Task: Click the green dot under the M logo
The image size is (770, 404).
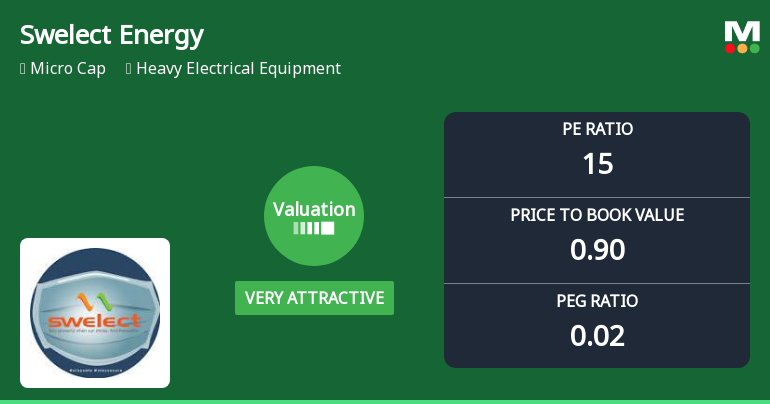Action: coord(754,48)
